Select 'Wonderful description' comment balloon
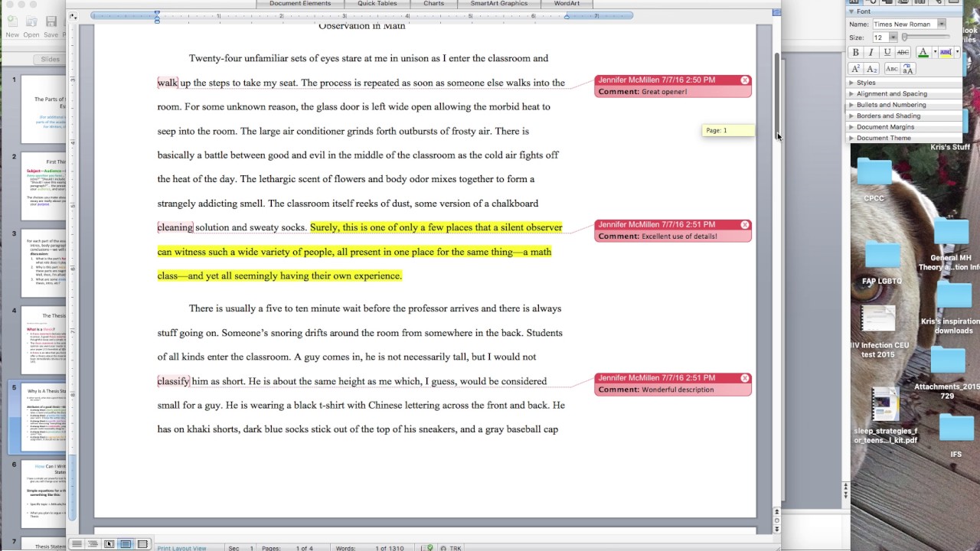Viewport: 980px width, 551px height. (x=673, y=384)
